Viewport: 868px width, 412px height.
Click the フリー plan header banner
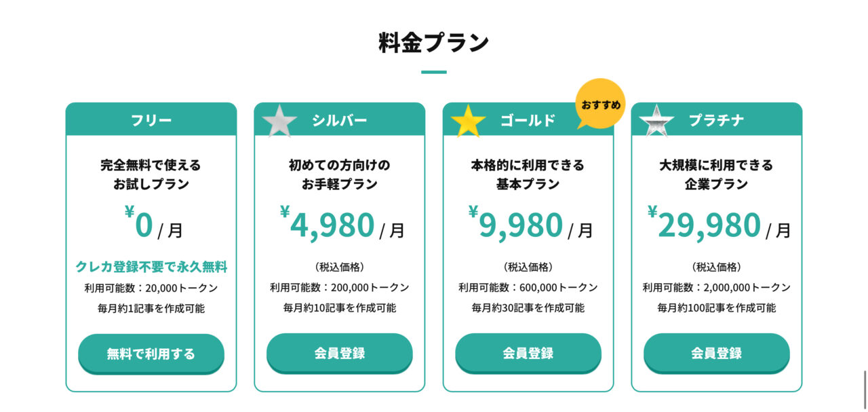(x=151, y=118)
